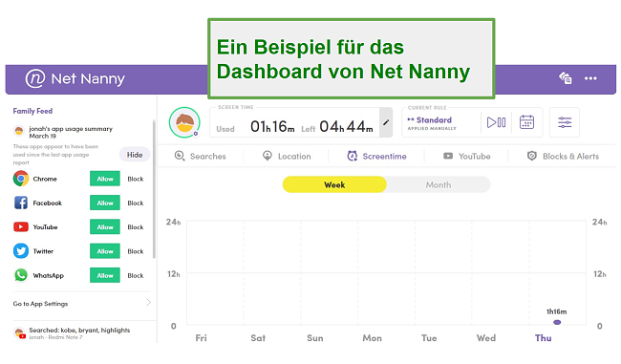The width and height of the screenshot is (621, 364).
Task: Edit screen time with pencil icon
Action: coord(386,122)
